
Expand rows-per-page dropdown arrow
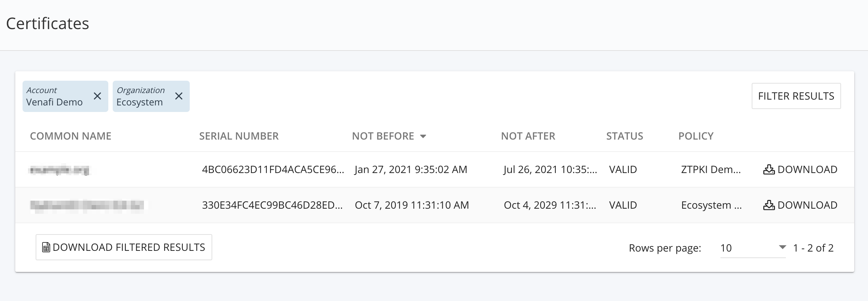783,247
